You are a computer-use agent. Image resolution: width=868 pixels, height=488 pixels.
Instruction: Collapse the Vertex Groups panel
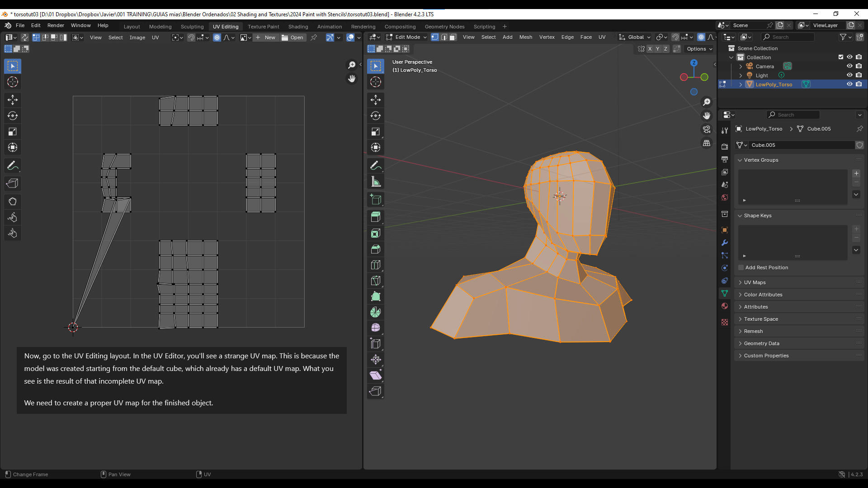pyautogui.click(x=799, y=160)
